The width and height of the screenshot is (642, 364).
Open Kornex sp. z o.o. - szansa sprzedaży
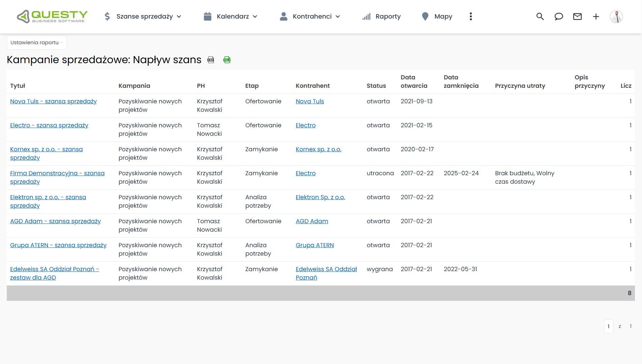pos(46,154)
